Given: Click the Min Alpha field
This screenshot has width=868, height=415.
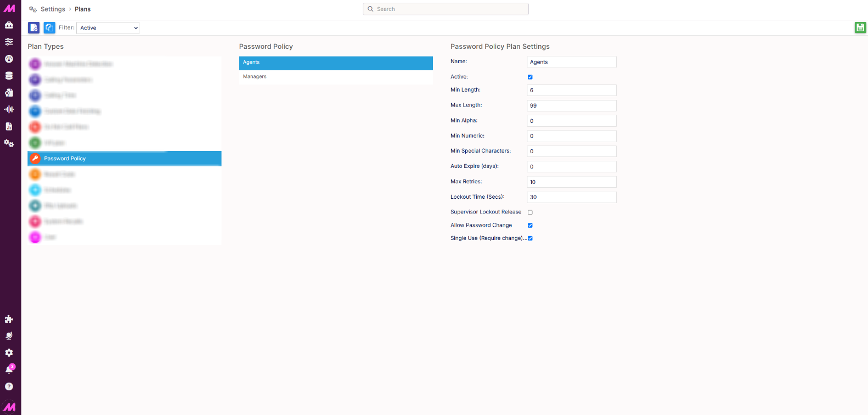Looking at the screenshot, I should (572, 121).
